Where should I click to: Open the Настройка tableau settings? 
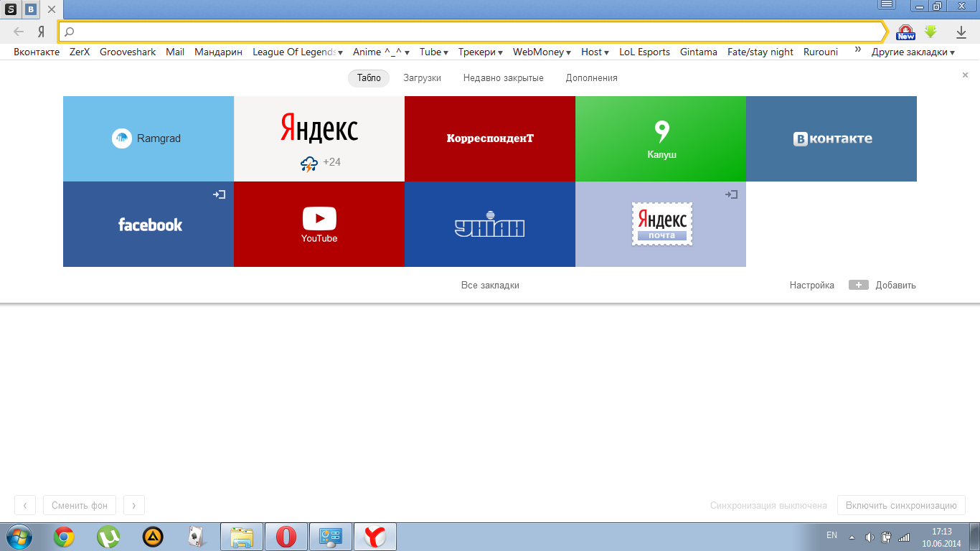[x=812, y=286]
